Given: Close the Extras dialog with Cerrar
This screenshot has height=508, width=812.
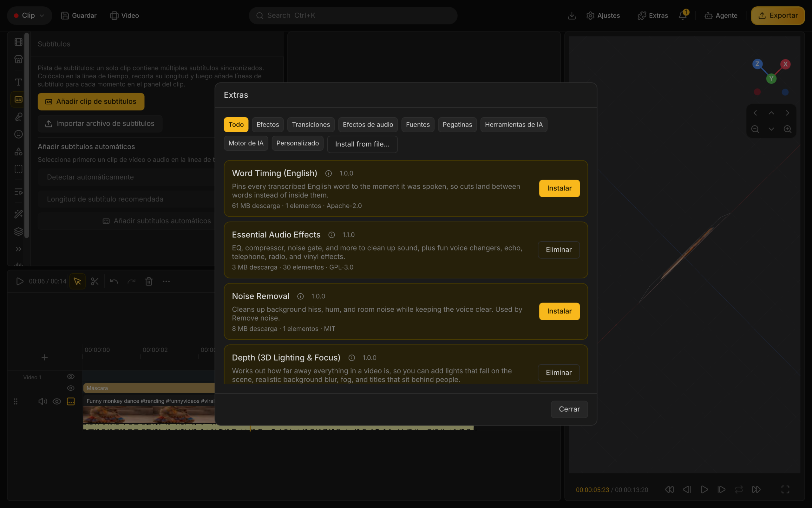Looking at the screenshot, I should [569, 409].
